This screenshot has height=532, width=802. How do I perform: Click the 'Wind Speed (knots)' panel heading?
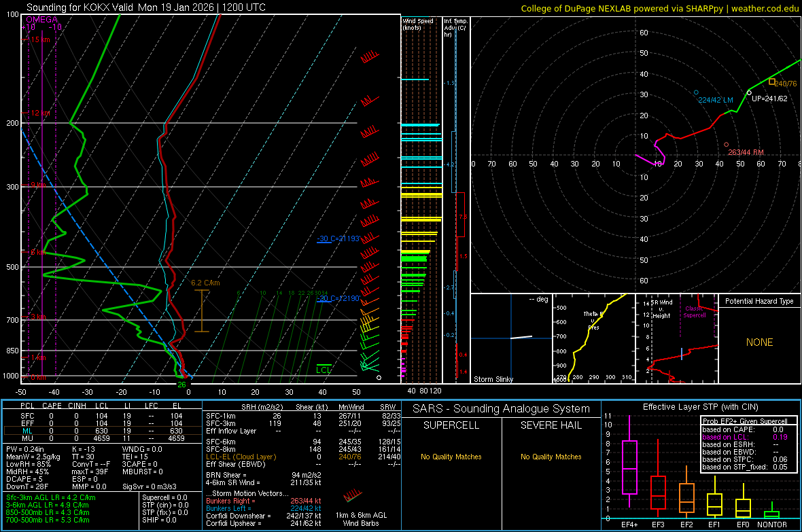click(418, 24)
